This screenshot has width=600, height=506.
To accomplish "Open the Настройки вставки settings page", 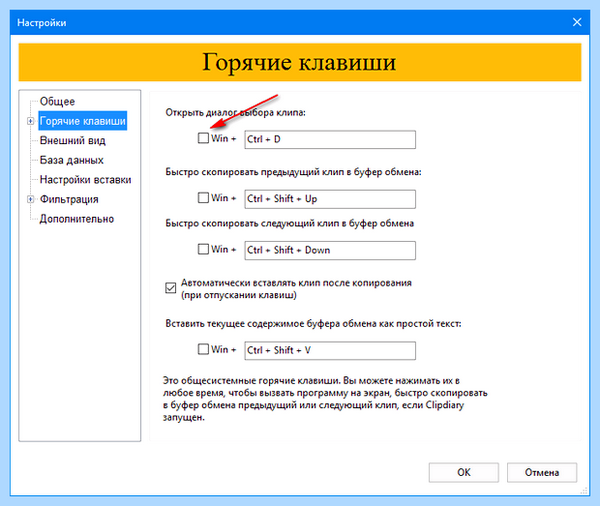I will click(x=85, y=180).
